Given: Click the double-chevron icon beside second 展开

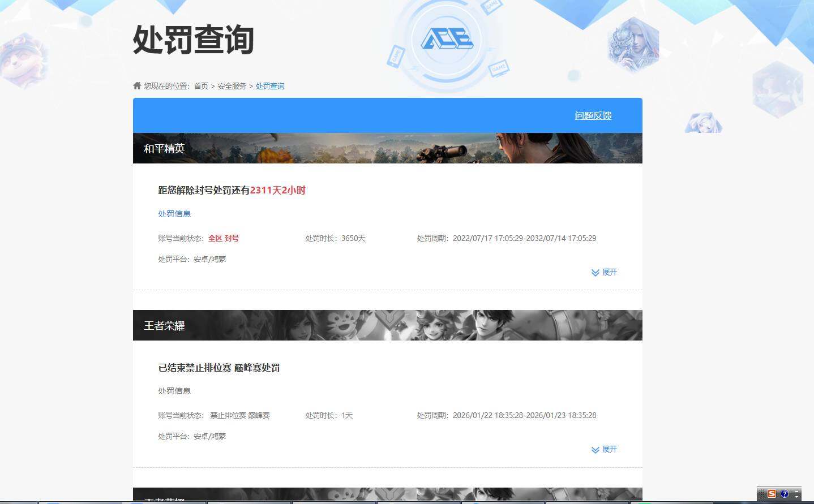Looking at the screenshot, I should click(x=594, y=449).
